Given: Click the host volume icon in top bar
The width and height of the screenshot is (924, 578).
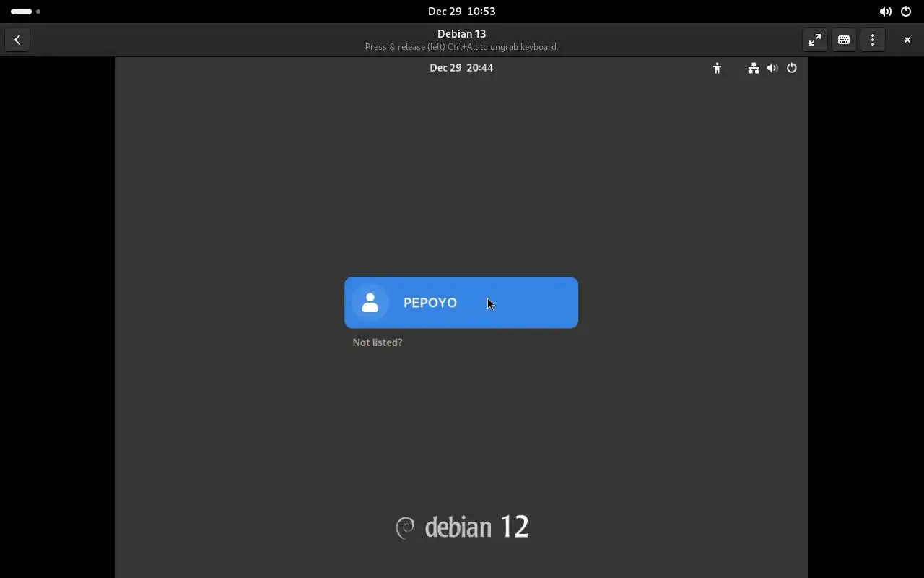Looking at the screenshot, I should pyautogui.click(x=885, y=12).
